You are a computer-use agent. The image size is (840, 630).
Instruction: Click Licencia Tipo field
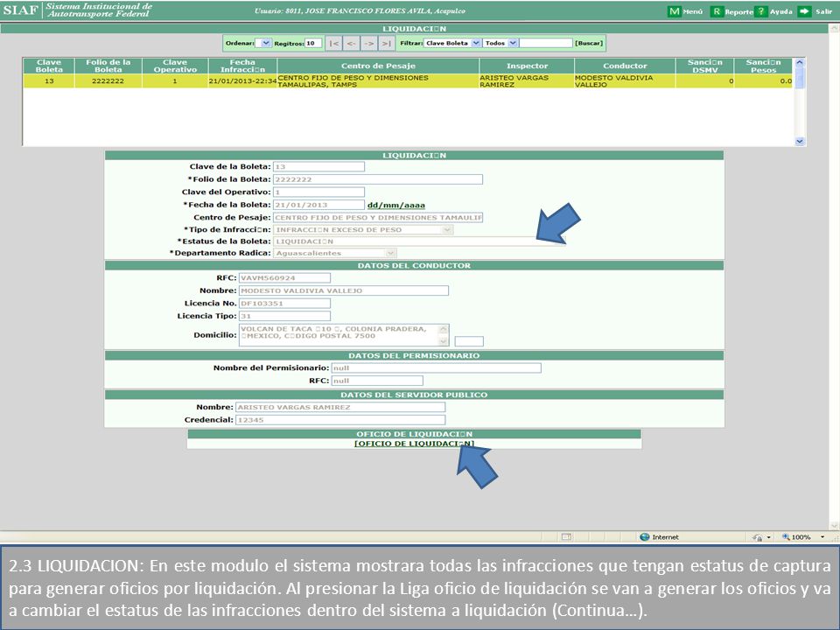click(x=284, y=316)
